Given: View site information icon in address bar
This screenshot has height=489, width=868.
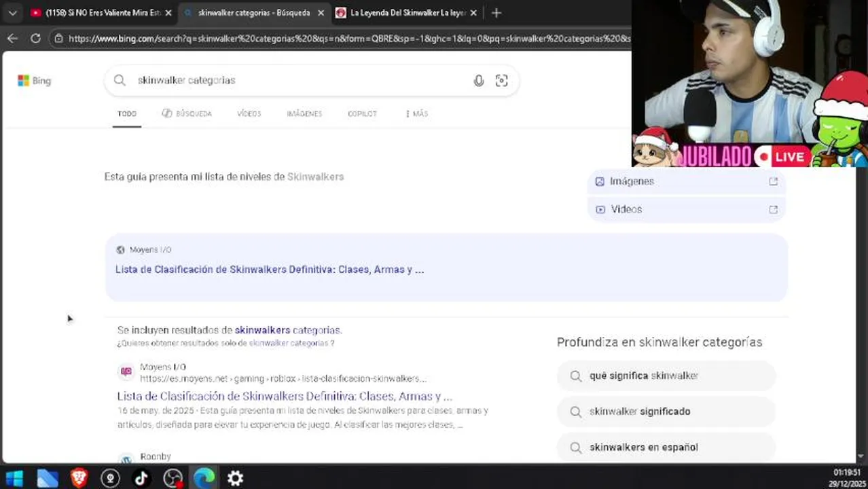Looking at the screenshot, I should (59, 39).
